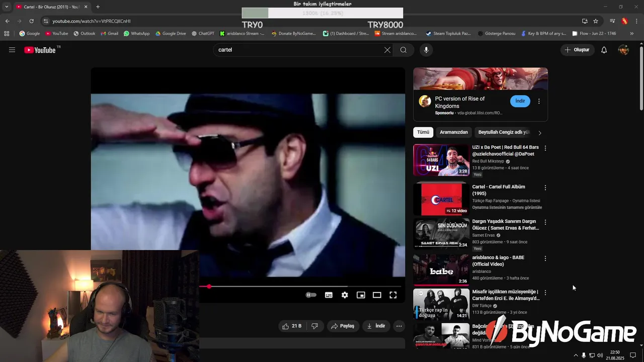Open more actions ellipsis below video
Screen dimensions: 644x362
click(x=399, y=326)
